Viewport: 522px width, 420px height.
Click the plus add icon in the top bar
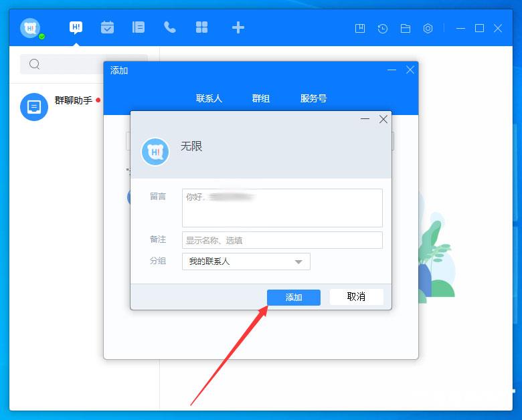[x=238, y=27]
